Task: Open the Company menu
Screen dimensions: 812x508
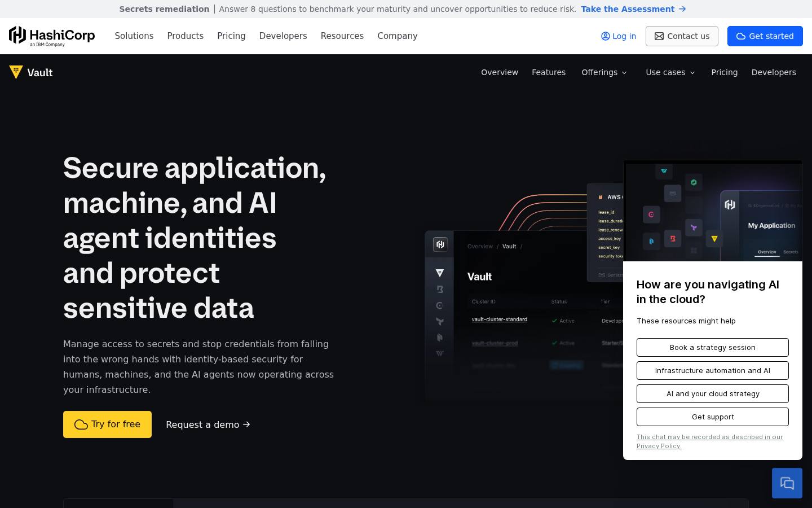Action: point(398,36)
